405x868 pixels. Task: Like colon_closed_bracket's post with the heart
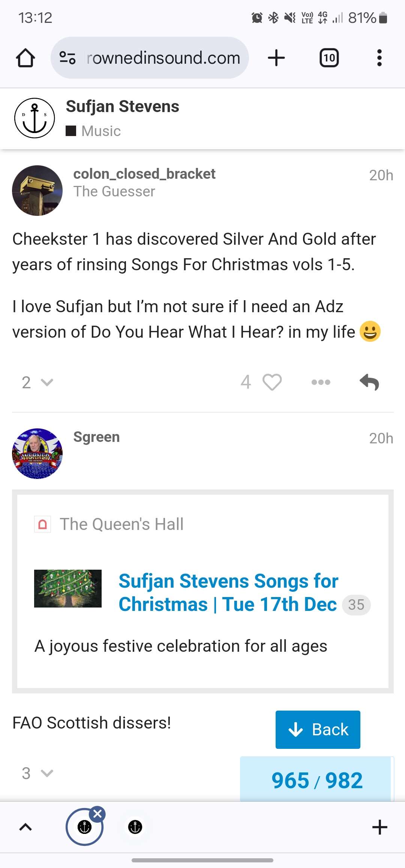[x=272, y=382]
